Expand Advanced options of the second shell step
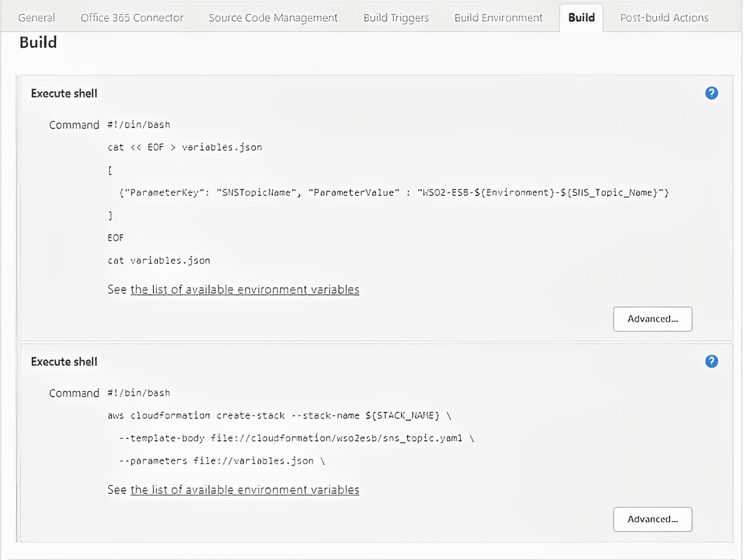The width and height of the screenshot is (744, 560). (652, 519)
